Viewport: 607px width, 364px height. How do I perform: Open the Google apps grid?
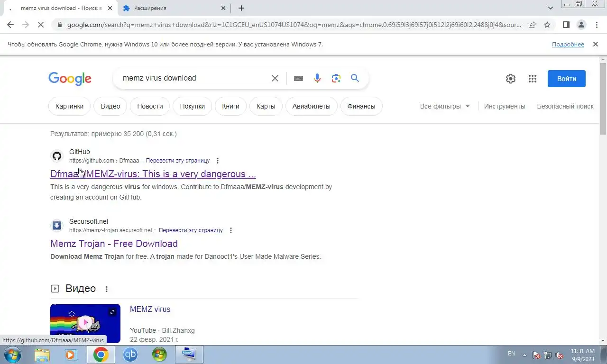click(x=533, y=79)
